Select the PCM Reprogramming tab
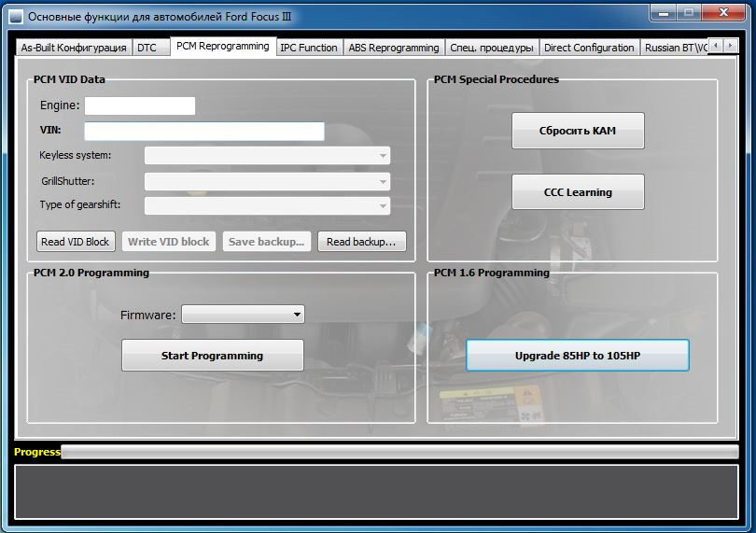This screenshot has width=756, height=533. pos(223,47)
